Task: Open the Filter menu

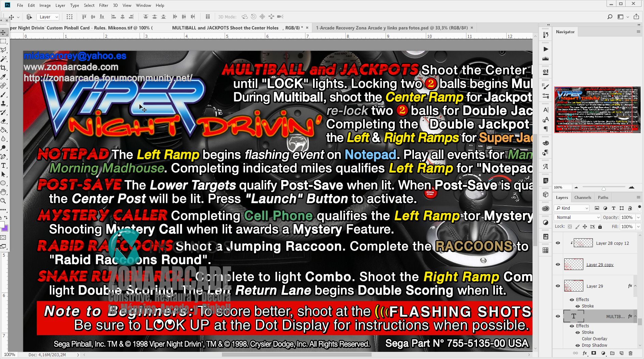Action: pos(103,5)
